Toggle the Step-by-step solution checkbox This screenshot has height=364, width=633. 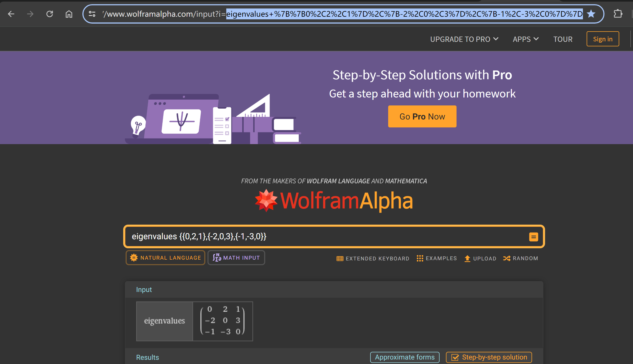point(455,357)
